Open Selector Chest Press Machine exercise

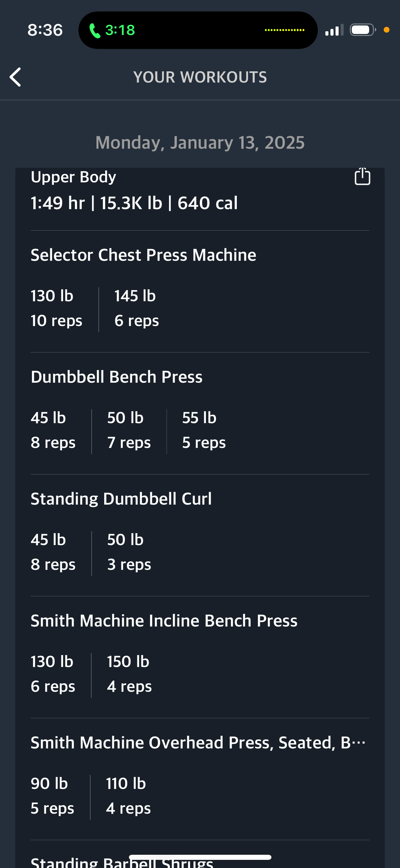click(x=143, y=255)
